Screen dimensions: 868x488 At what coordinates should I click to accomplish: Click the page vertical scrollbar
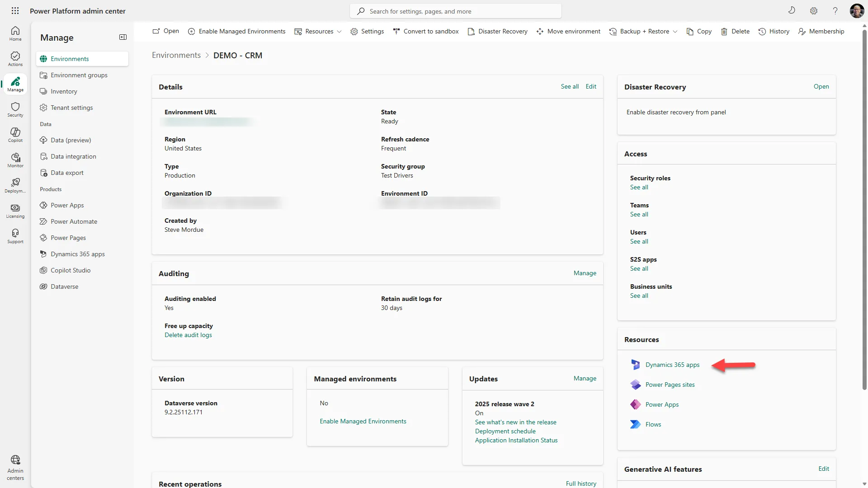pos(864,208)
